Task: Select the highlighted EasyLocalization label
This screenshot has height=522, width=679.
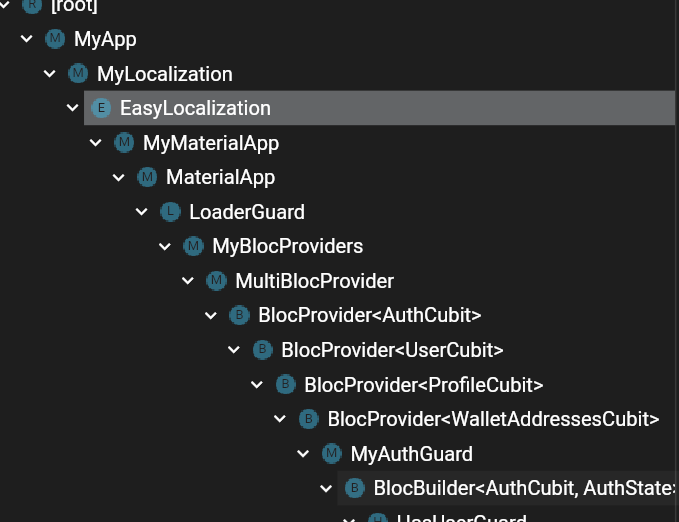Action: (x=195, y=108)
